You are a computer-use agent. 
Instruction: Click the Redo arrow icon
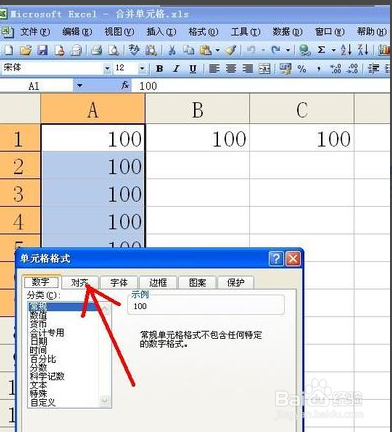[x=276, y=50]
